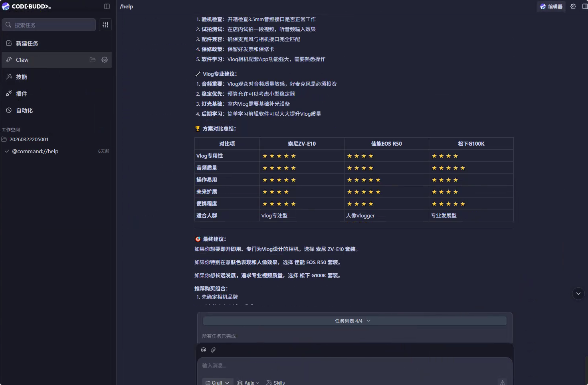The width and height of the screenshot is (588, 385).
Task: Click the 便携程度 row label
Action: [207, 203]
